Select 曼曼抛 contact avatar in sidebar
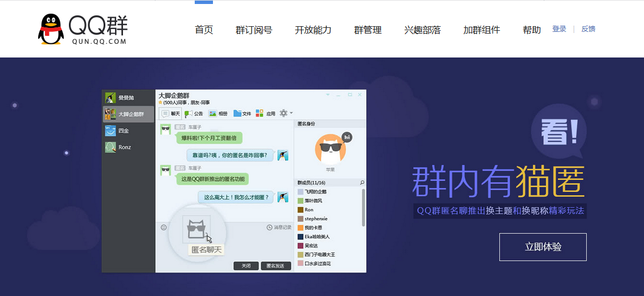 point(110,98)
